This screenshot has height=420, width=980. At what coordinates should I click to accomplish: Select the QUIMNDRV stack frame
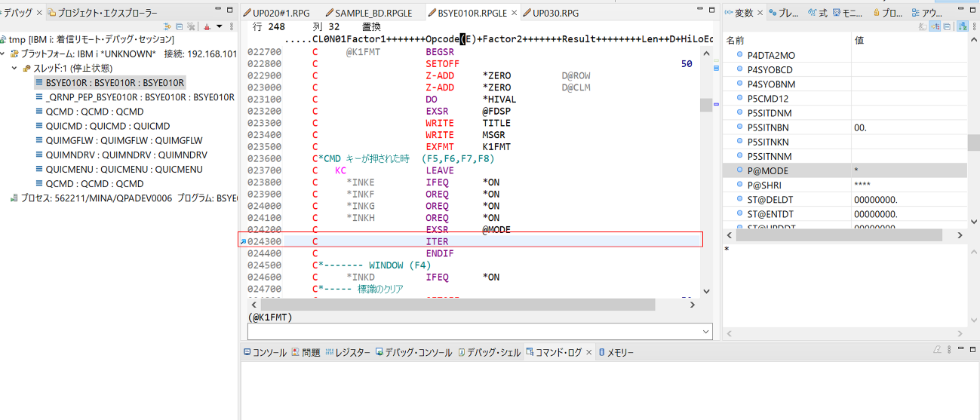pos(121,155)
